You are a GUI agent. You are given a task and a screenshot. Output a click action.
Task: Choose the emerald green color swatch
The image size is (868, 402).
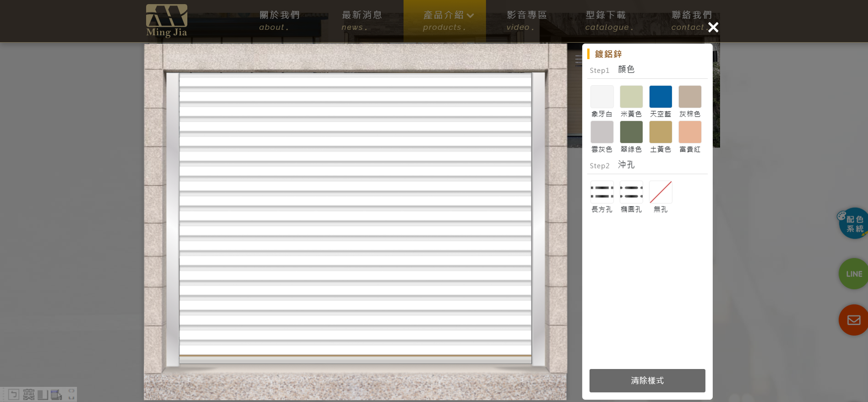click(x=631, y=132)
